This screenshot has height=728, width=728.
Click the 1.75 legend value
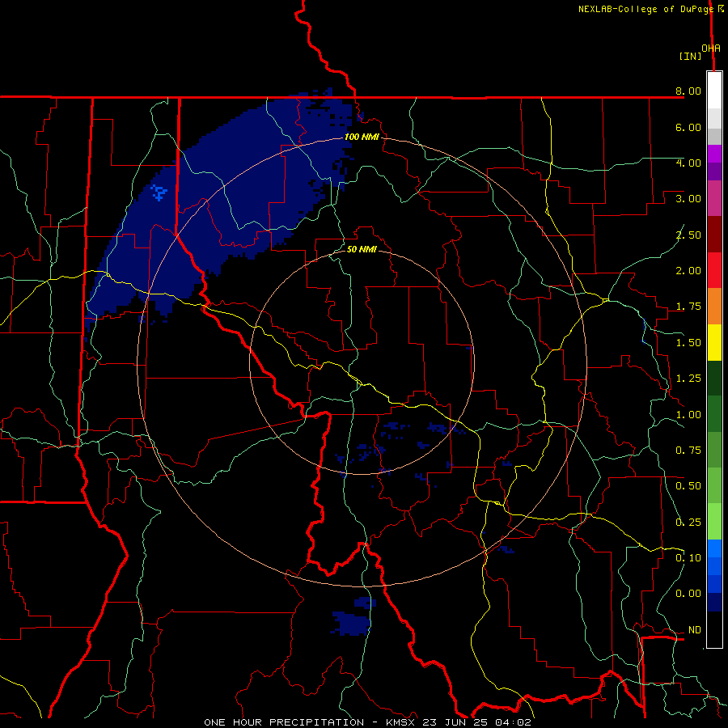[x=688, y=307]
